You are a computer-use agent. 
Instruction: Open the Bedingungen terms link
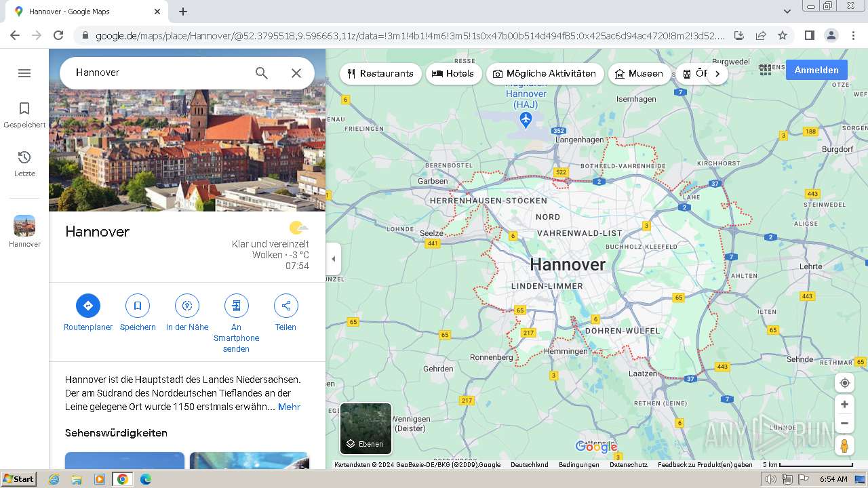(579, 465)
